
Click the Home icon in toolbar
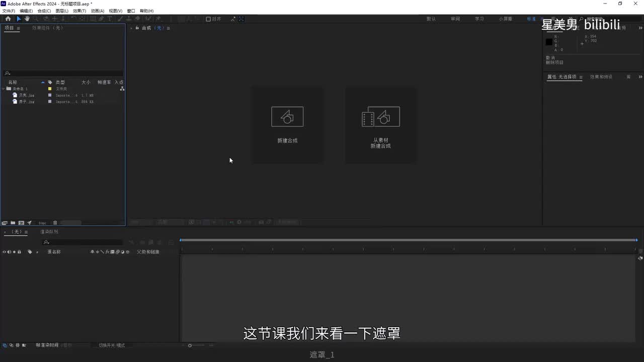(8, 19)
